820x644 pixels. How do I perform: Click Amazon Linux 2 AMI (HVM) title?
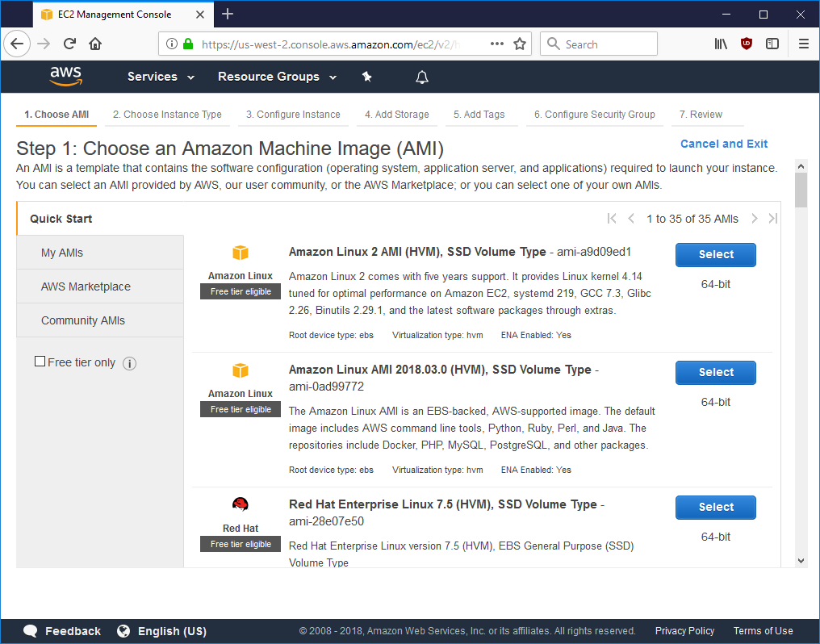point(417,252)
